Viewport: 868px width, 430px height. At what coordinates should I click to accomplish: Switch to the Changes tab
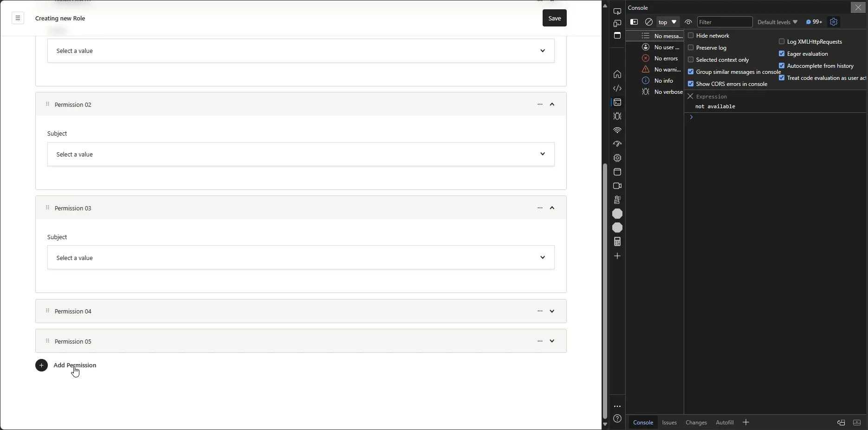tap(696, 422)
